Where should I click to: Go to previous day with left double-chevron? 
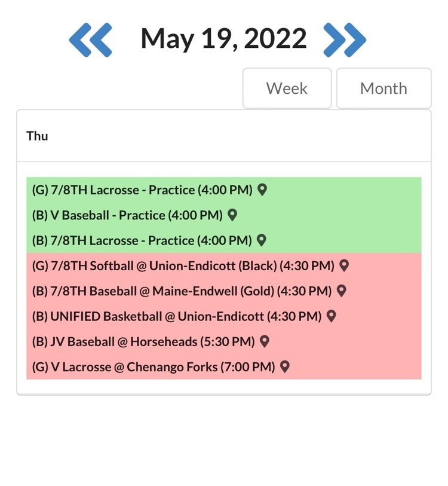(90, 39)
